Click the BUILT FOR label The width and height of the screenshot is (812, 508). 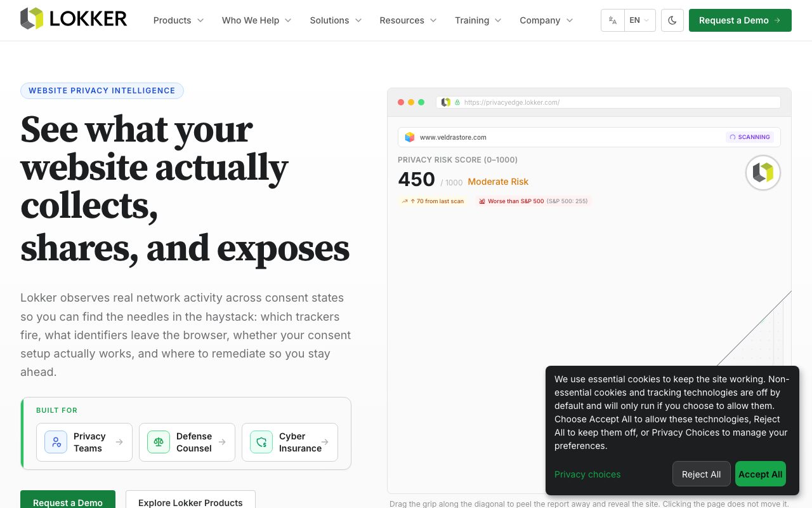coord(56,410)
